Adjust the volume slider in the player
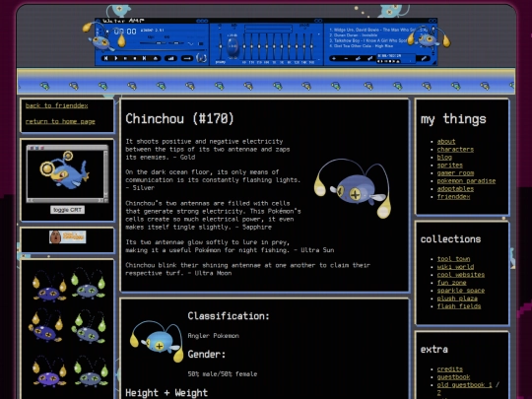This screenshot has width=532, height=399. [x=153, y=43]
